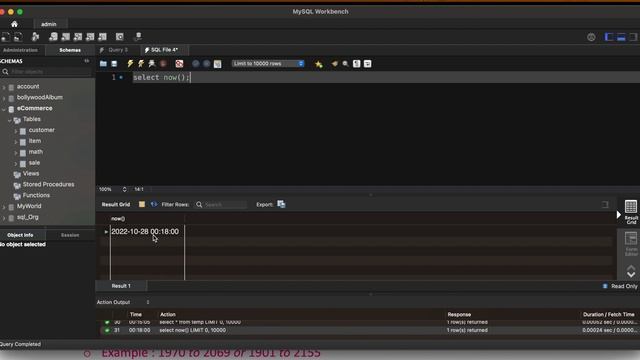Open a script file in editor toolbar
This screenshot has height=360, width=640.
point(103,64)
